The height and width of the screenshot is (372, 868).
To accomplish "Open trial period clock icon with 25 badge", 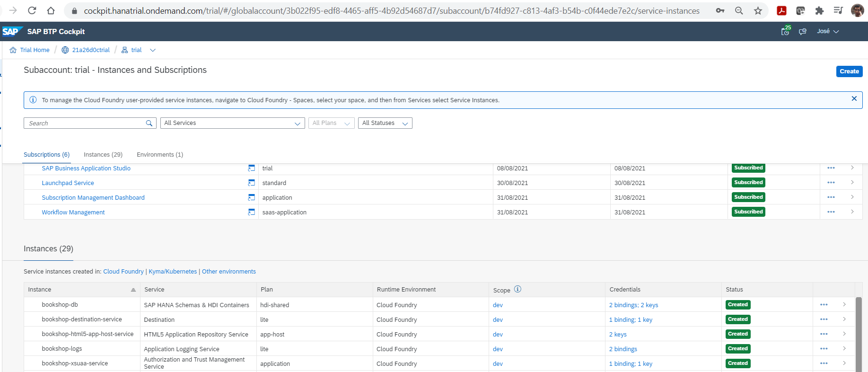I will 786,31.
